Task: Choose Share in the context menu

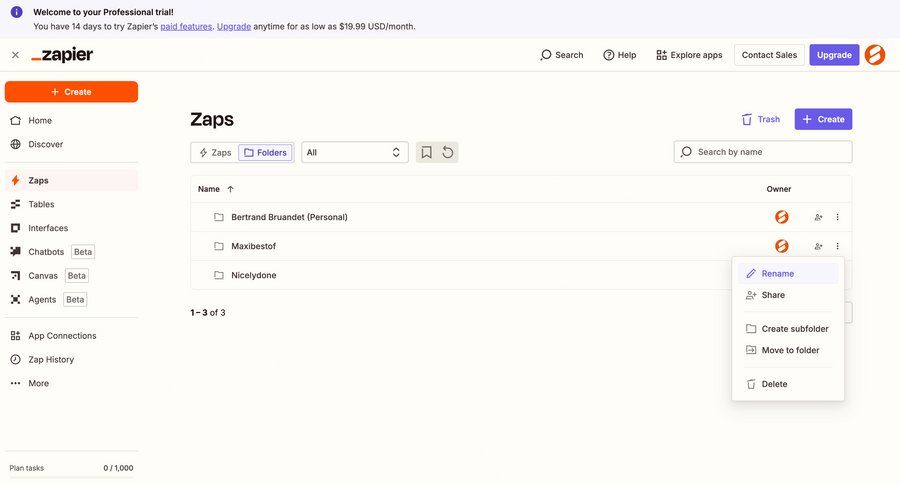Action: point(788,295)
